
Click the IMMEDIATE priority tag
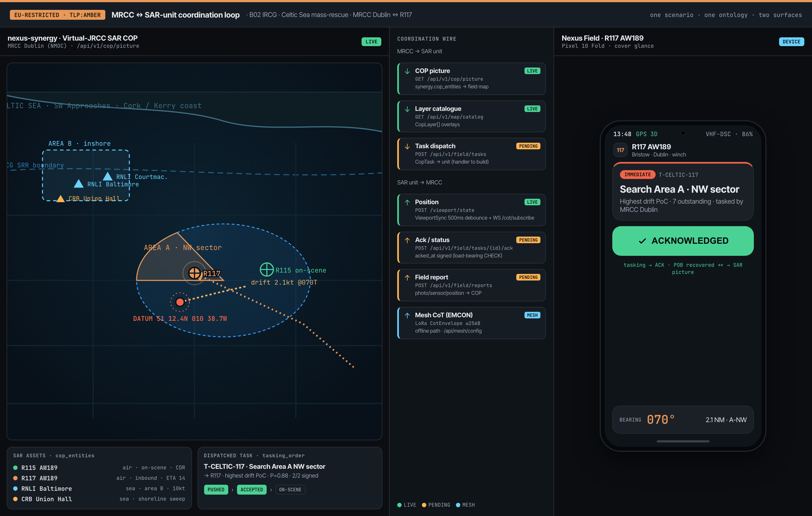[638, 175]
